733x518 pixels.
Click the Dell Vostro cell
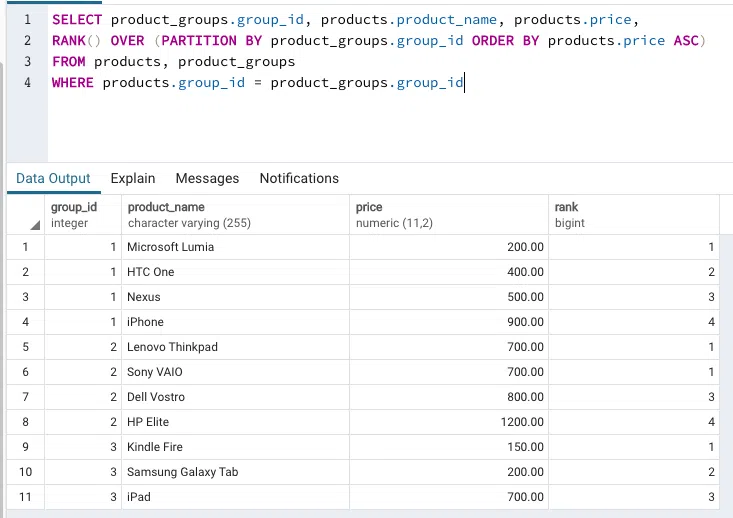click(x=235, y=397)
